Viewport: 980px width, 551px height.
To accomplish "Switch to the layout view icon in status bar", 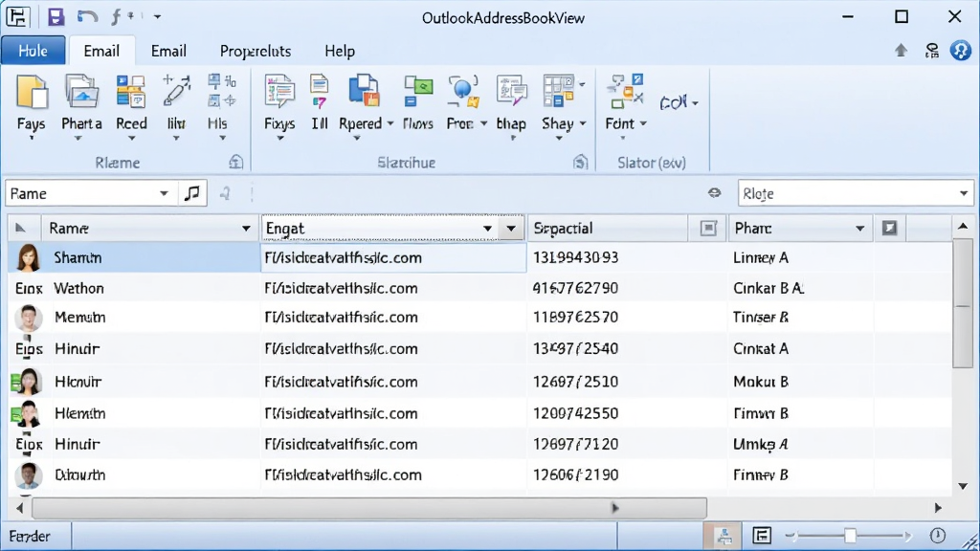I will [x=762, y=536].
